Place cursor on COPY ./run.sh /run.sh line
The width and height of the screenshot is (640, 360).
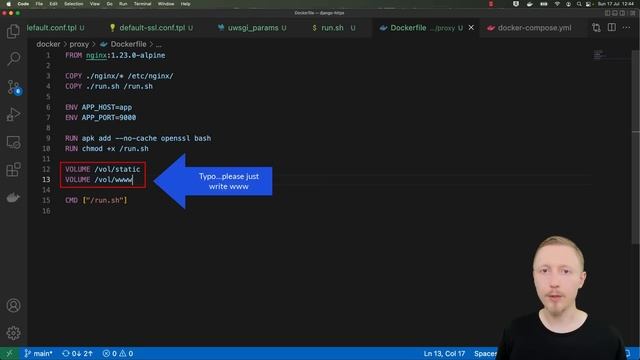109,86
